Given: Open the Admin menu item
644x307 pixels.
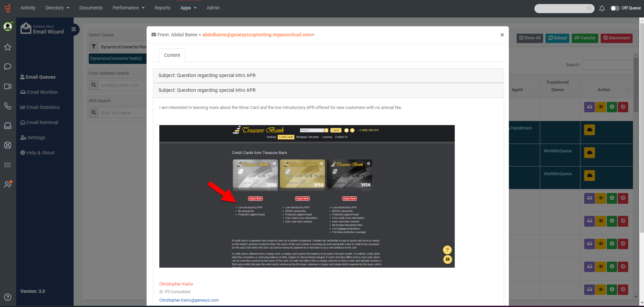Looking at the screenshot, I should point(213,7).
